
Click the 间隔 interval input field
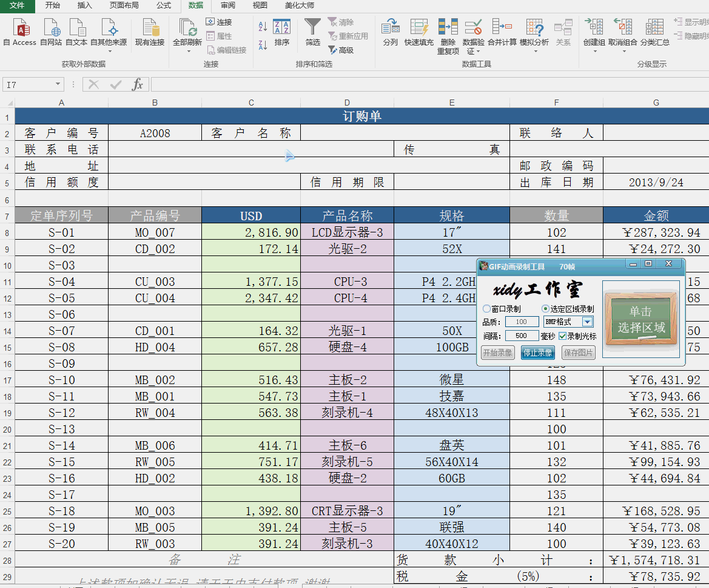pyautogui.click(x=522, y=336)
